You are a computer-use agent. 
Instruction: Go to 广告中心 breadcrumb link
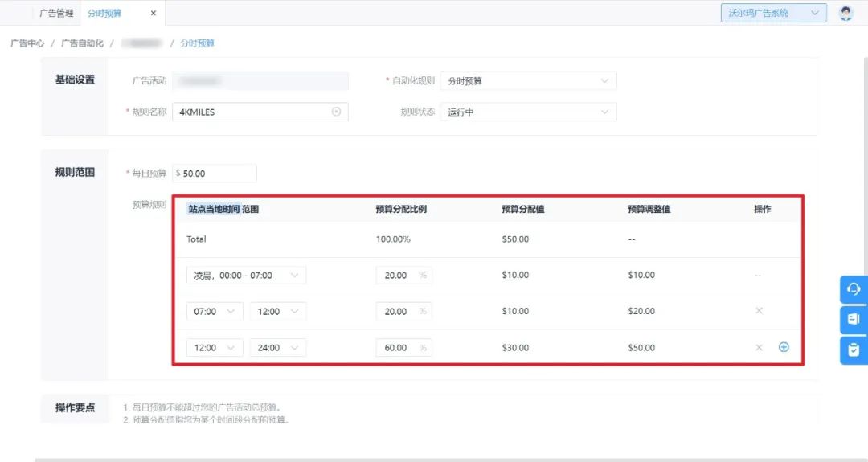(27, 43)
